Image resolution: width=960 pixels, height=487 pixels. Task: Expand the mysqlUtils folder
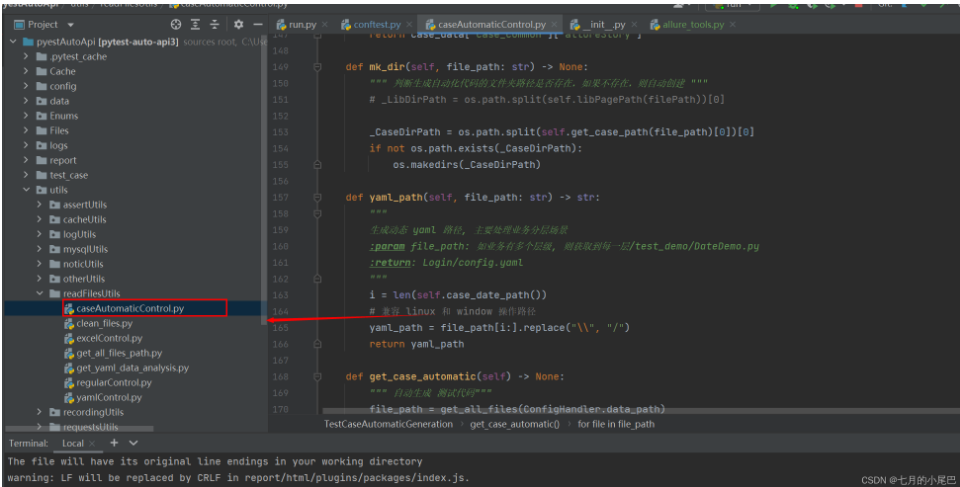40,249
